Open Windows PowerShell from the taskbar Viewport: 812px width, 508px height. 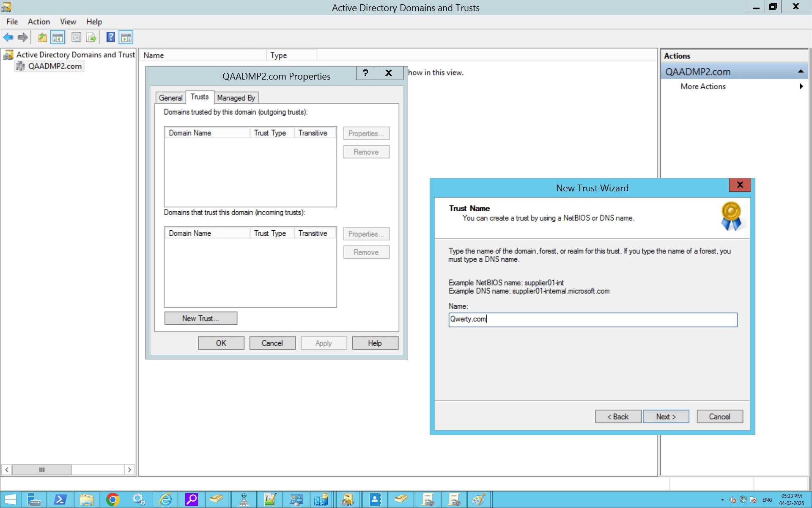pyautogui.click(x=60, y=500)
